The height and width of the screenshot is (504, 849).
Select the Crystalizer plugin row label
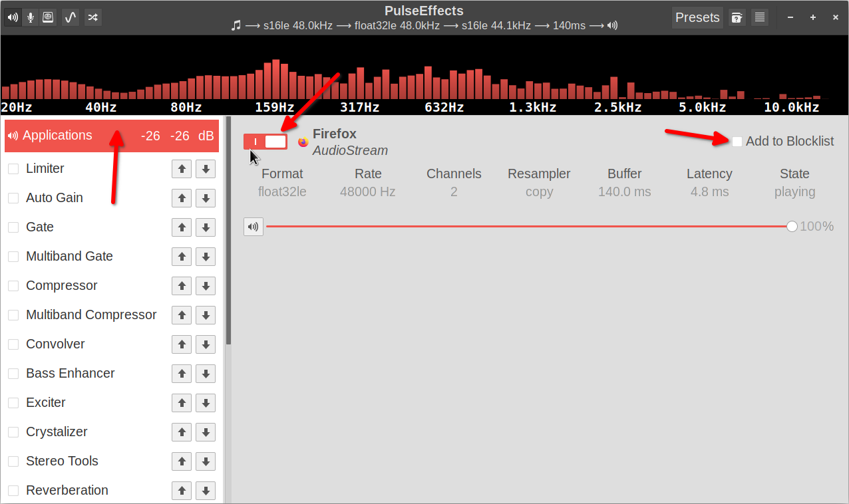point(57,432)
